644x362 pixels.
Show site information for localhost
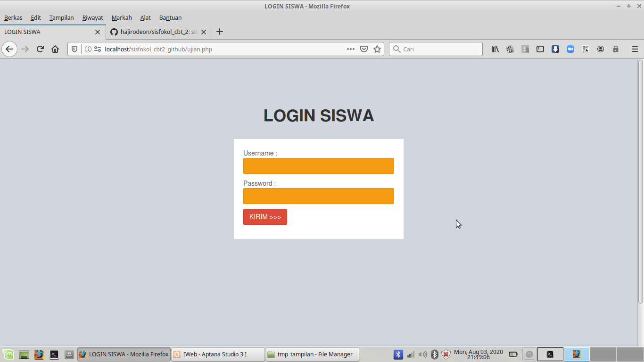pos(88,49)
